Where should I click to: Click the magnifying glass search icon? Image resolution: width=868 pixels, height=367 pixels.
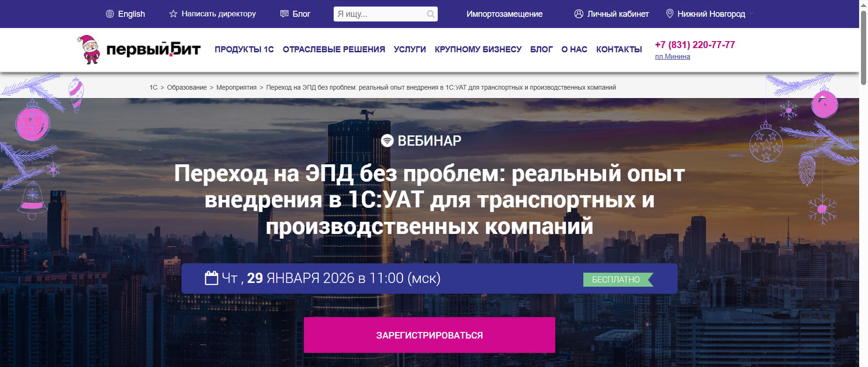pyautogui.click(x=431, y=14)
